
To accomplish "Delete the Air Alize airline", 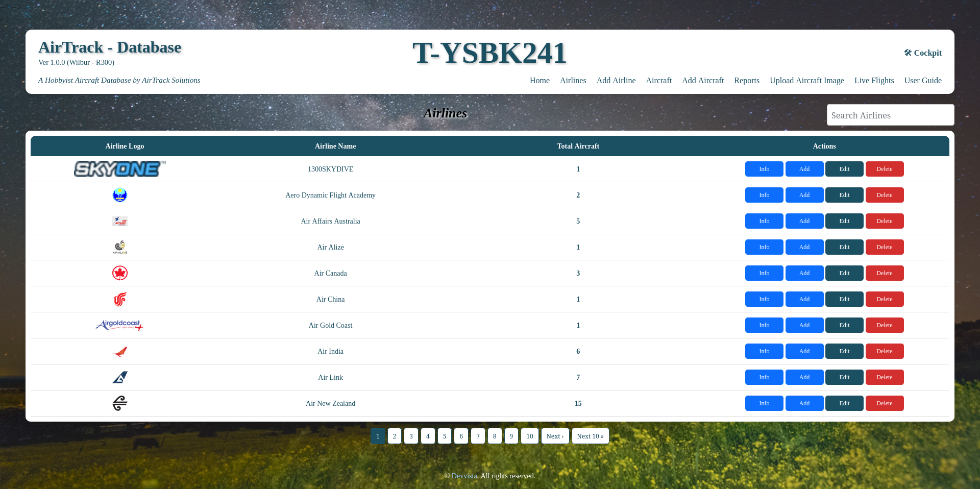I will click(885, 247).
